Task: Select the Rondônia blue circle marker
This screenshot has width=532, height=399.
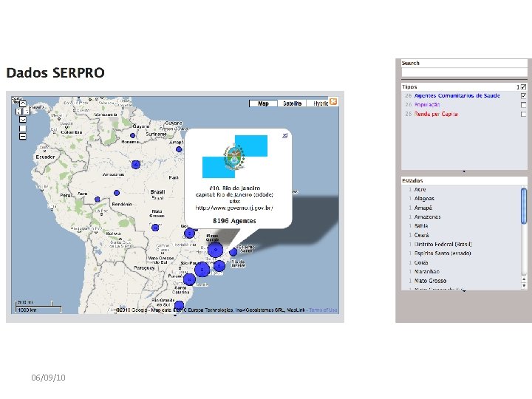Action: tap(117, 193)
